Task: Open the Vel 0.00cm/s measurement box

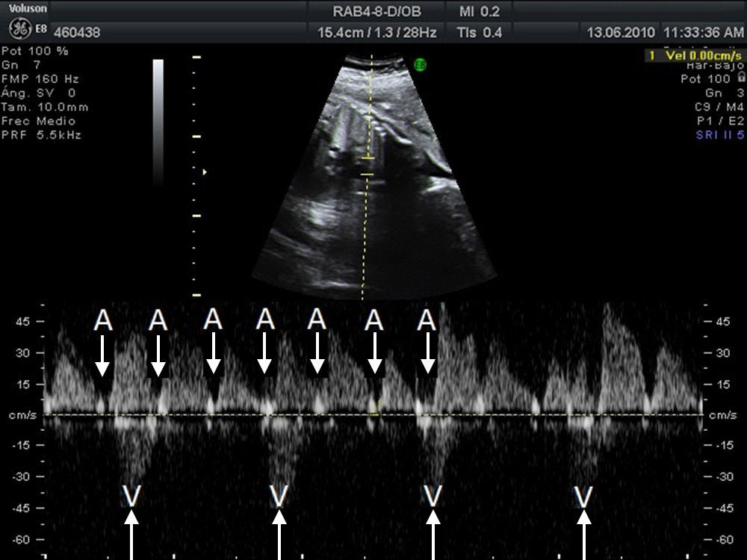Action: tap(695, 56)
